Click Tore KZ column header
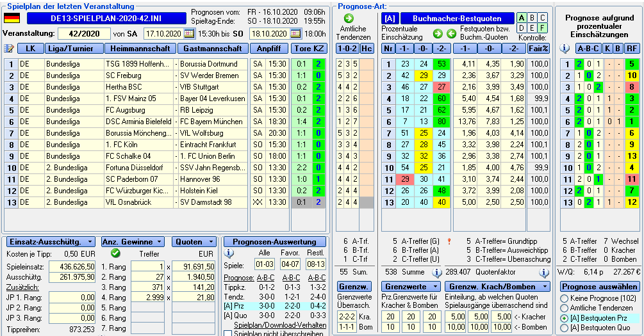 pos(309,49)
